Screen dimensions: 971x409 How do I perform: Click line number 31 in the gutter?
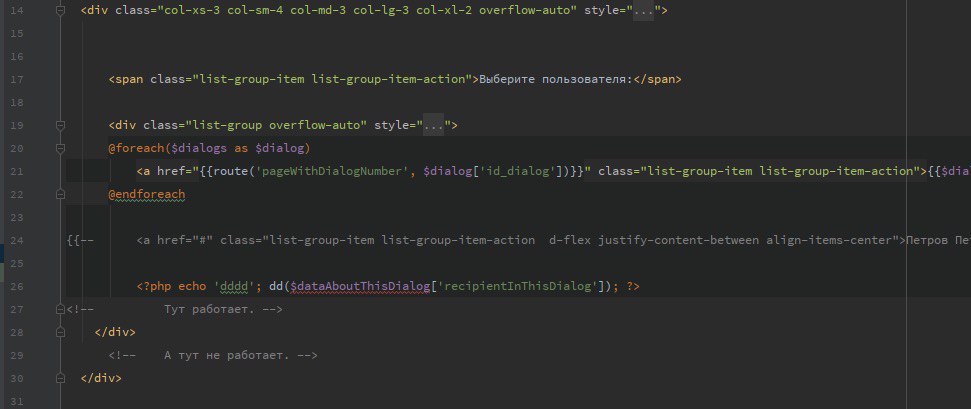pos(17,402)
